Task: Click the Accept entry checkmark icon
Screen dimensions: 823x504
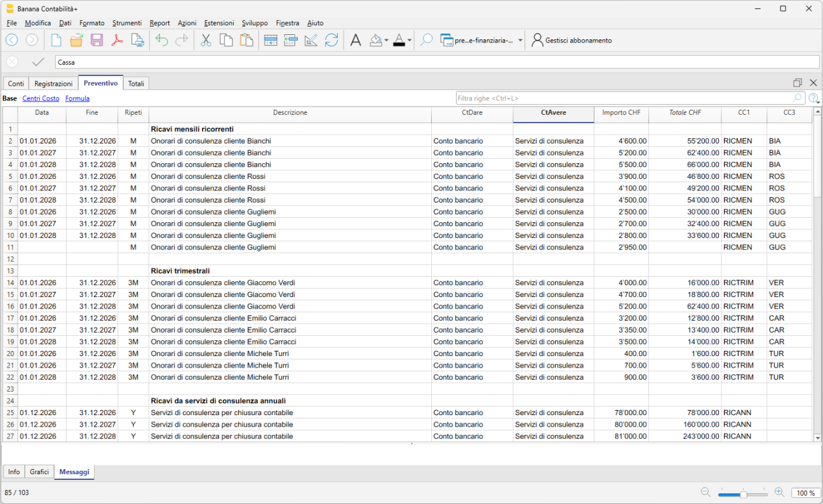Action: [38, 62]
